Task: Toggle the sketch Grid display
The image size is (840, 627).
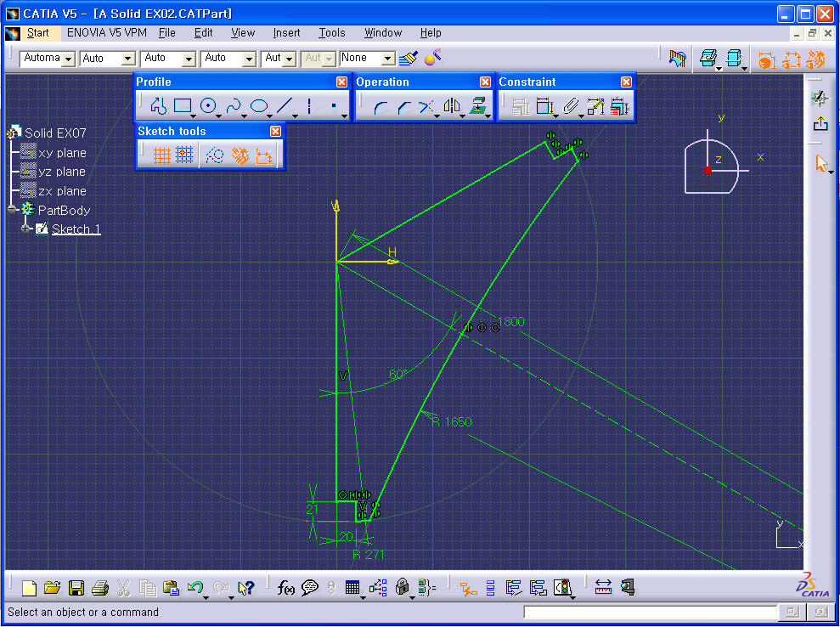Action: [x=162, y=155]
